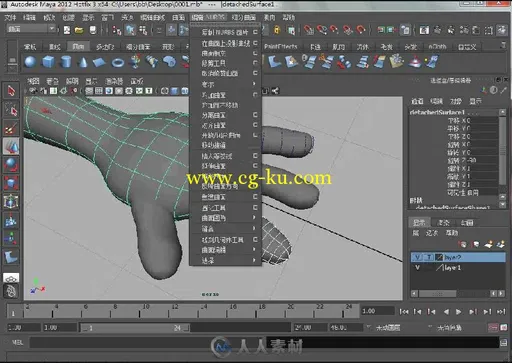
Task: Open option box for Insert isoparms
Action: (x=255, y=156)
